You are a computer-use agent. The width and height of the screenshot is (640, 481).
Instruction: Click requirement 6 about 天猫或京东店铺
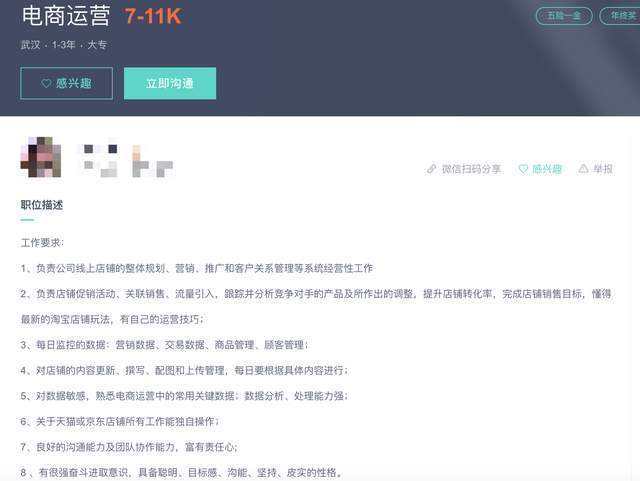(x=120, y=421)
